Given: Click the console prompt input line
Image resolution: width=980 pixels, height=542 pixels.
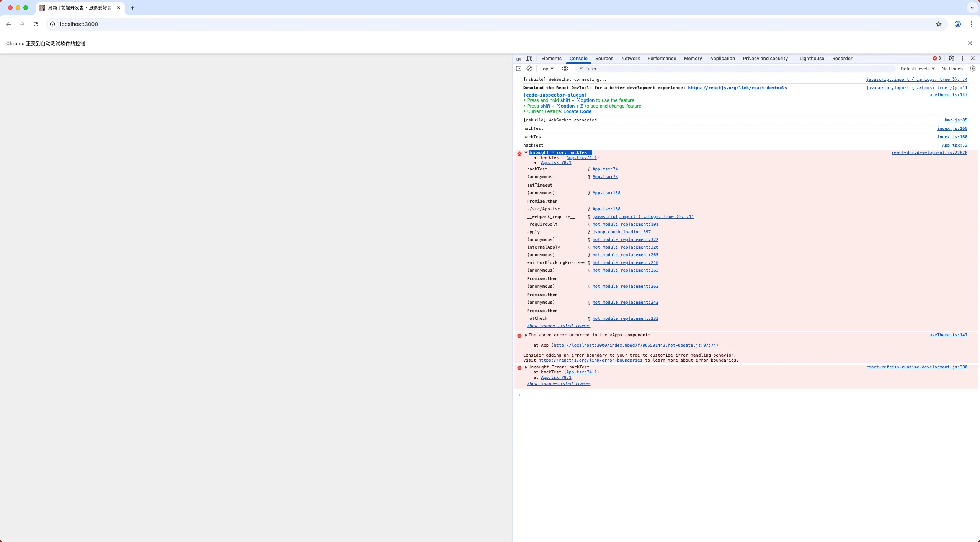Looking at the screenshot, I should pos(746,395).
